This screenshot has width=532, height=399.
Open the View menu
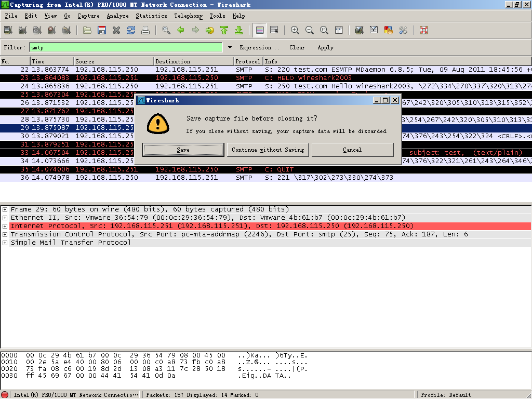click(x=50, y=16)
